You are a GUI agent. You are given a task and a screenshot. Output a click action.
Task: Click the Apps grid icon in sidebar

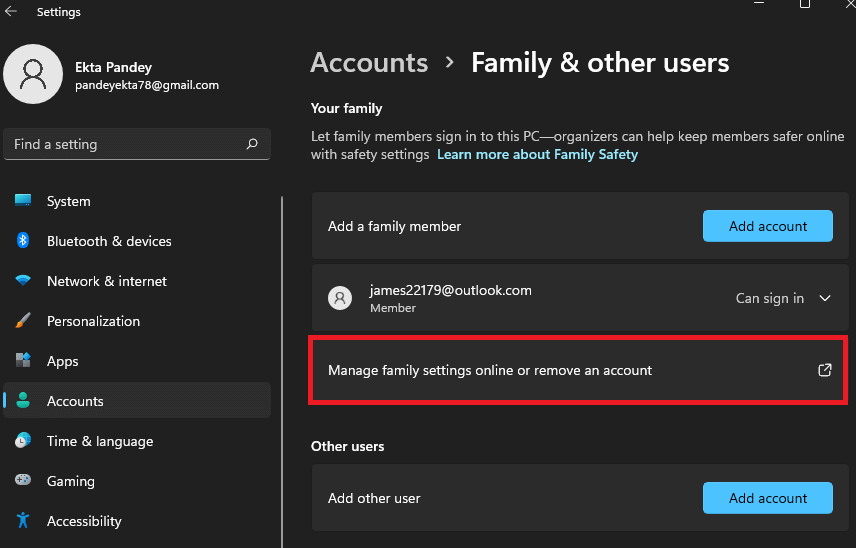point(23,361)
